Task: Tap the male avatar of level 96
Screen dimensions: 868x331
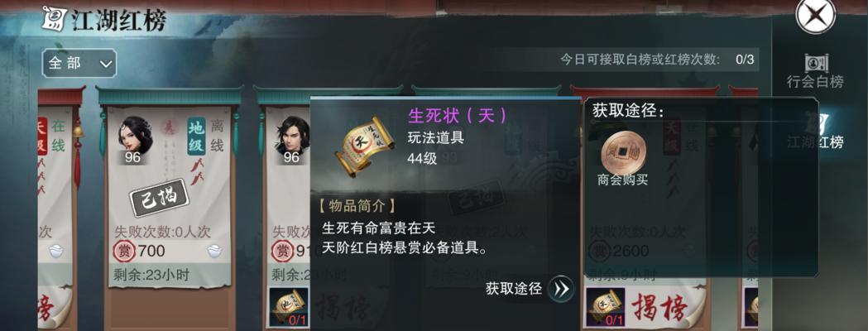Action: click(x=293, y=136)
